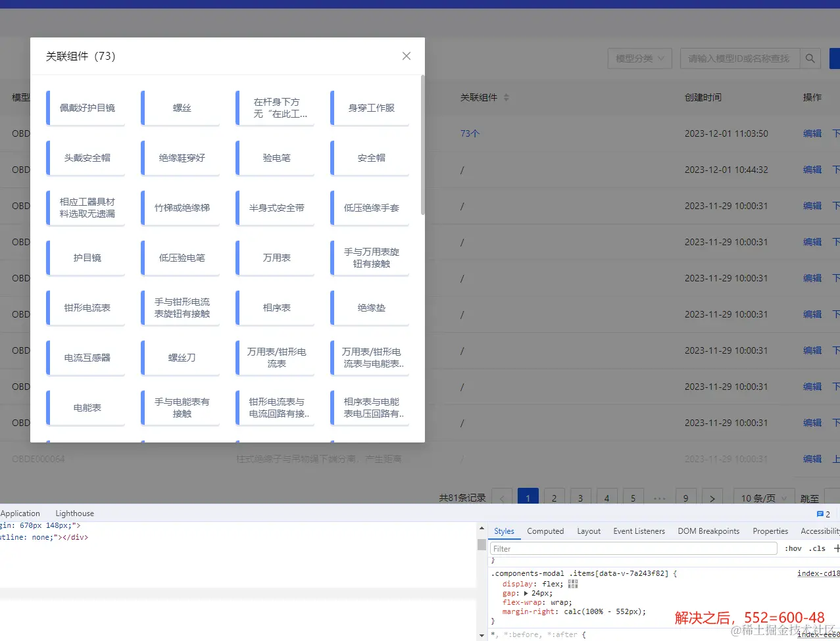Select the 绝缘鞋穿好 component card

[180, 158]
